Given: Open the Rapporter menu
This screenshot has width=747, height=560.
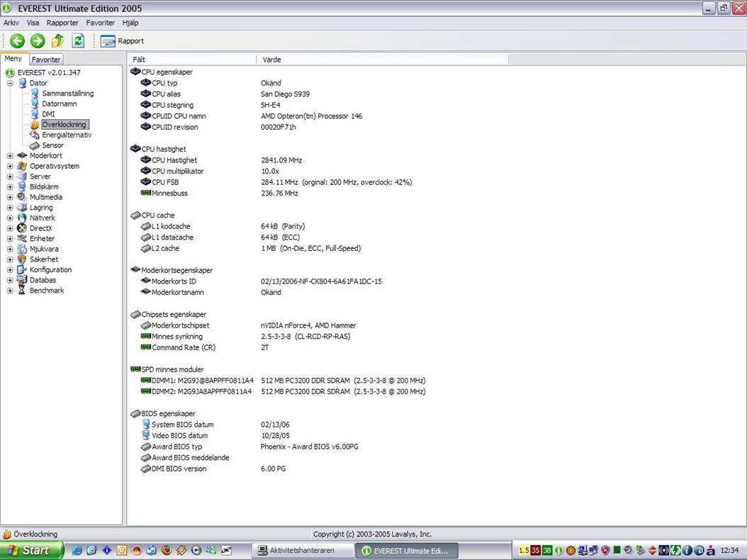Looking at the screenshot, I should [62, 23].
